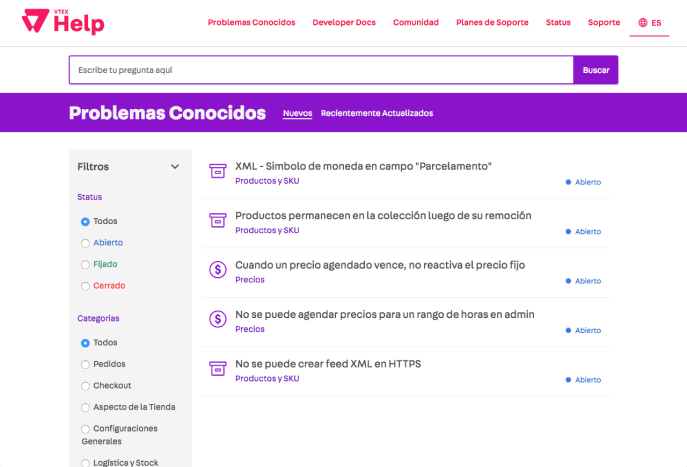Image resolution: width=687 pixels, height=467 pixels.
Task: Open the Comunidad nav link
Action: (x=416, y=22)
